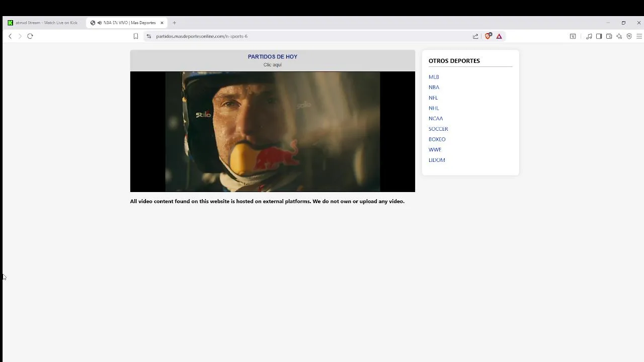Open the tab search icon
The height and width of the screenshot is (362, 644).
tap(573, 36)
